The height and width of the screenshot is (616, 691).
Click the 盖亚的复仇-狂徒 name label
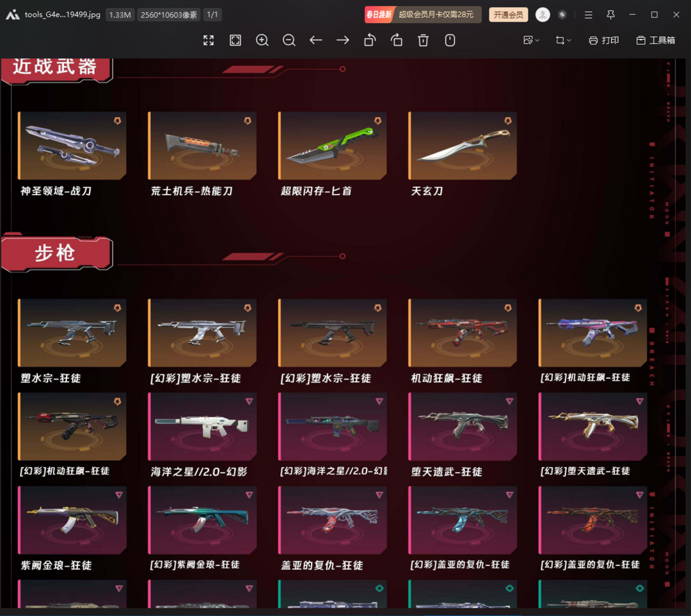[322, 565]
